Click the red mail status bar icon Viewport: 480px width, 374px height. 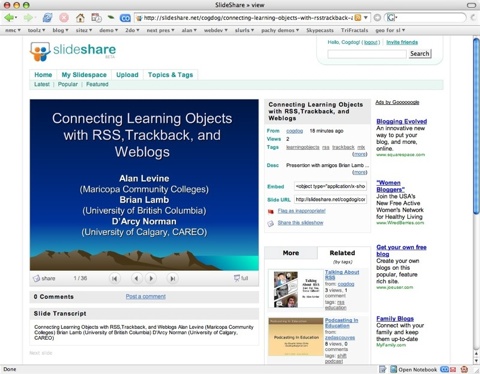[453, 369]
